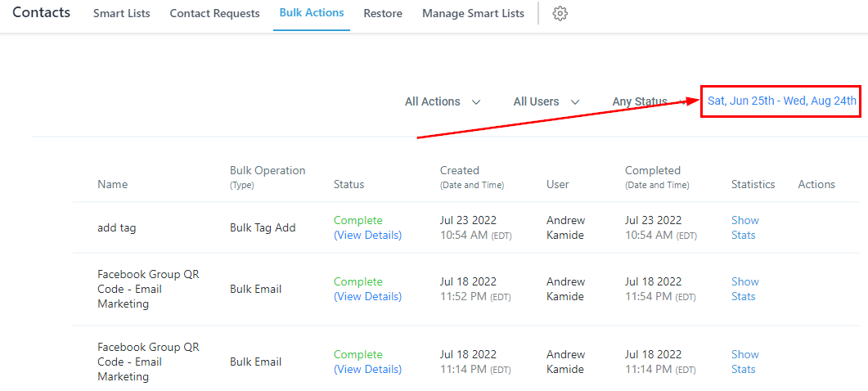The image size is (868, 391).
Task: Select the Bulk Actions tab
Action: click(312, 13)
